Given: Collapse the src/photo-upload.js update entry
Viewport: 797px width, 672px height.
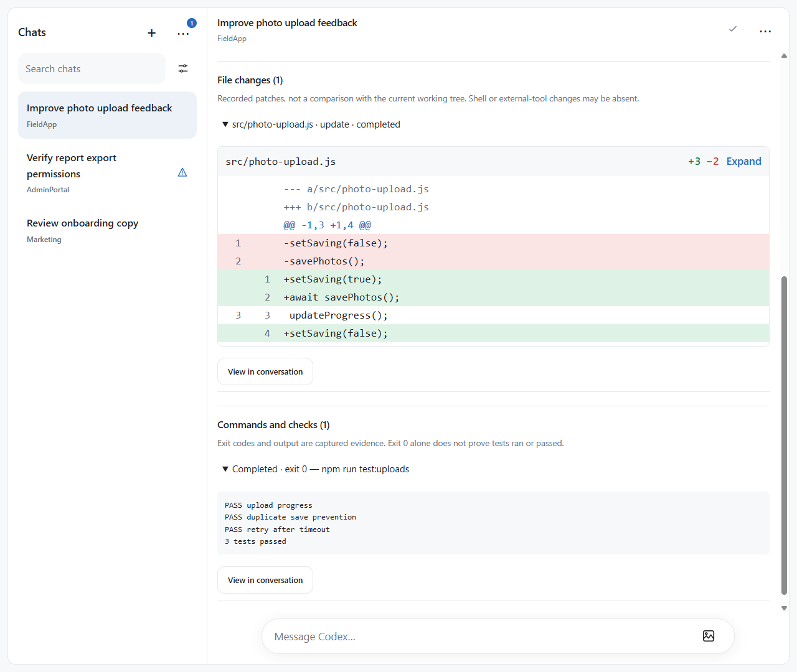Looking at the screenshot, I should point(311,124).
